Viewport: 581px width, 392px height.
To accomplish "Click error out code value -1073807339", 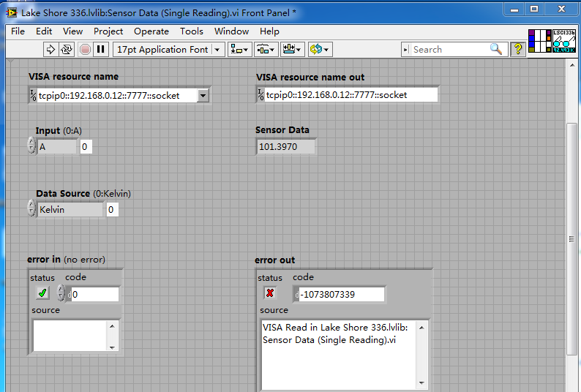I will click(x=341, y=295).
